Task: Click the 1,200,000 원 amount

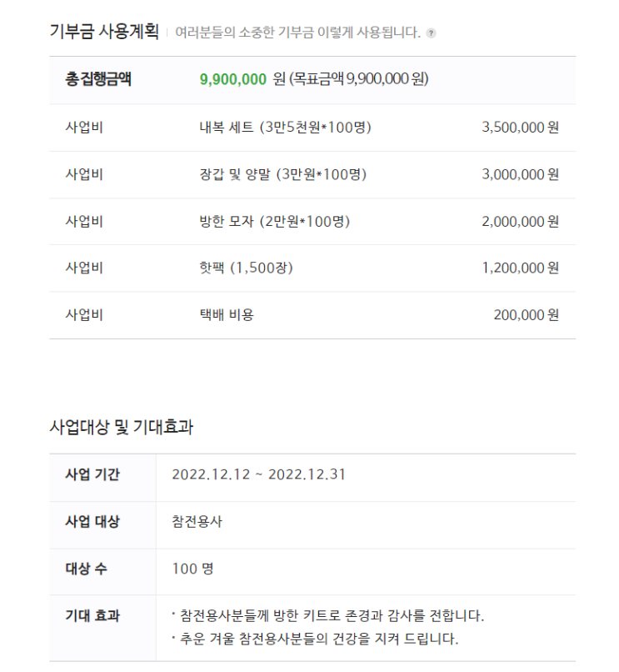Action: (x=520, y=268)
